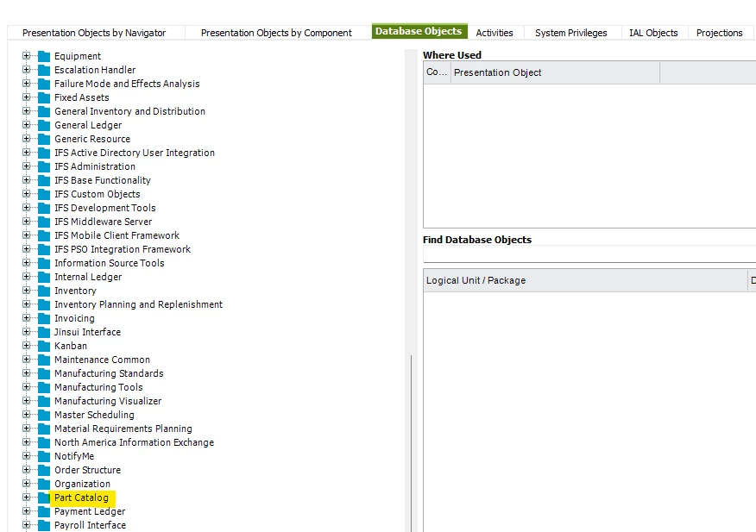This screenshot has height=532, width=756.
Task: Expand the Inventory node
Action: (27, 291)
